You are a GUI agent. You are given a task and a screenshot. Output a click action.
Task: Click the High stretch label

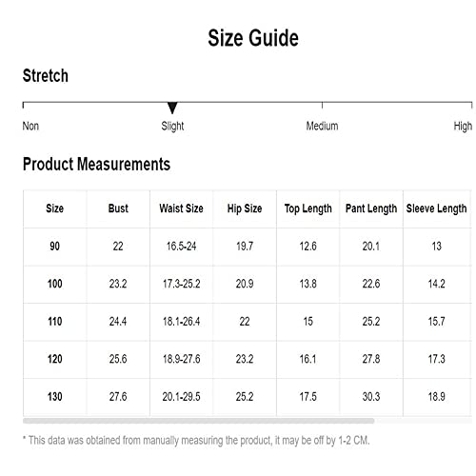pyautogui.click(x=463, y=127)
